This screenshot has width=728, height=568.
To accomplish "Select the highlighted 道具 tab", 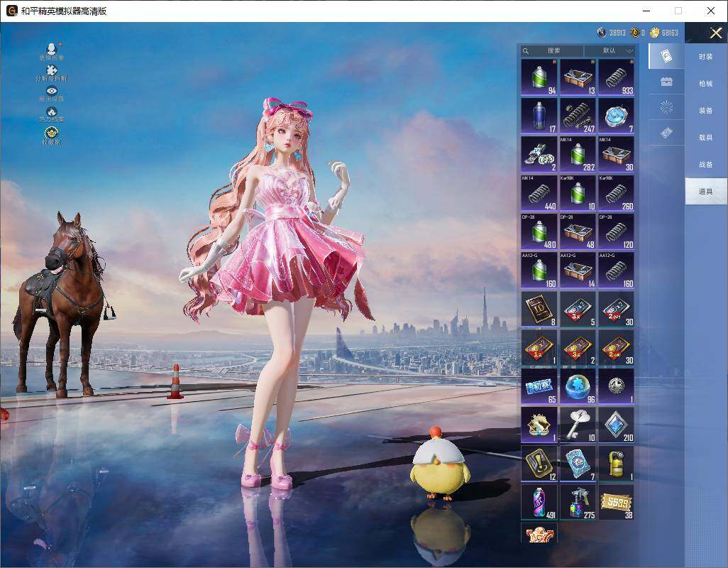I will point(706,192).
